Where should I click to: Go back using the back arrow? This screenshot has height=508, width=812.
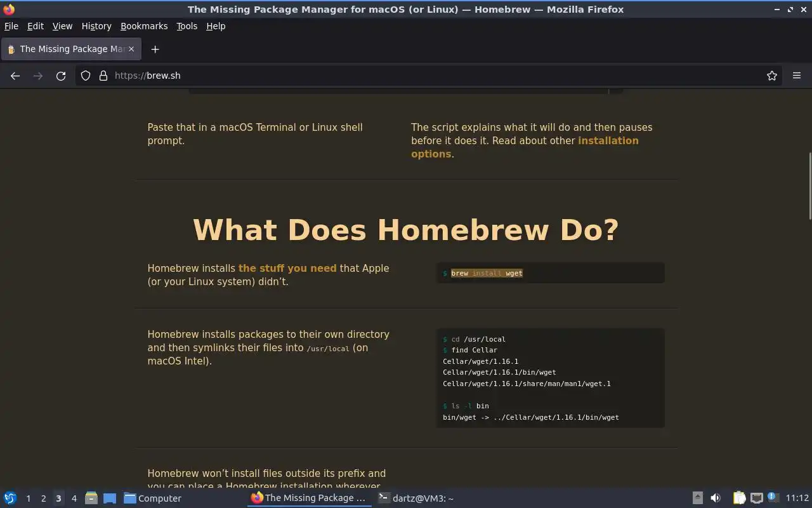point(15,76)
